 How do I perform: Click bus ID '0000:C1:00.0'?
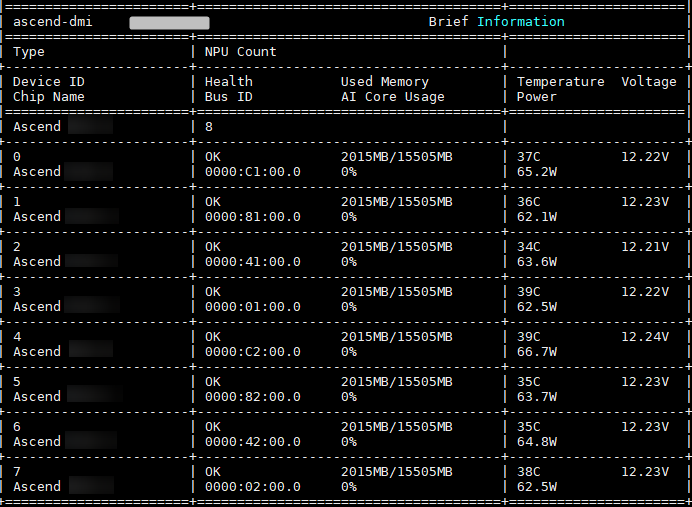click(x=252, y=172)
